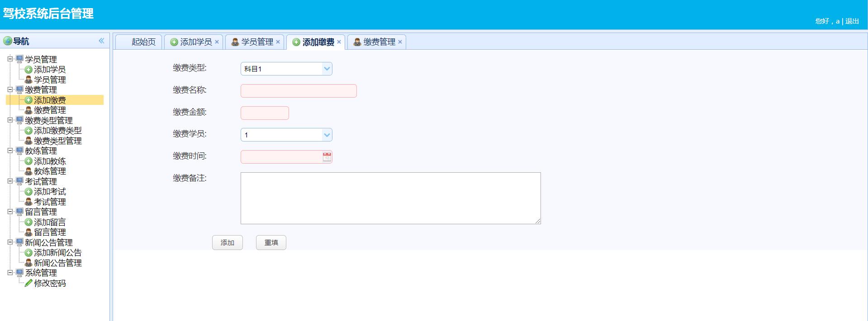Close the 缴费管理 tab
The width and height of the screenshot is (868, 321).
[400, 42]
